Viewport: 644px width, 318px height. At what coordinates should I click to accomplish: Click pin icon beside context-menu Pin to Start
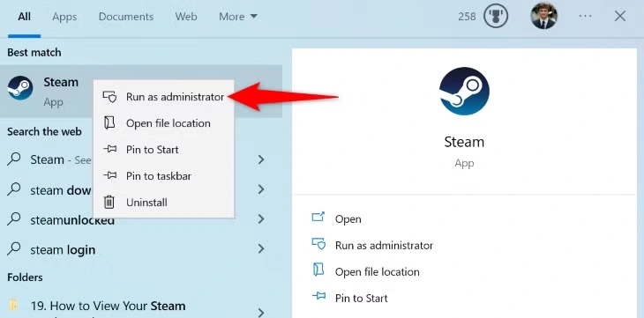[109, 150]
